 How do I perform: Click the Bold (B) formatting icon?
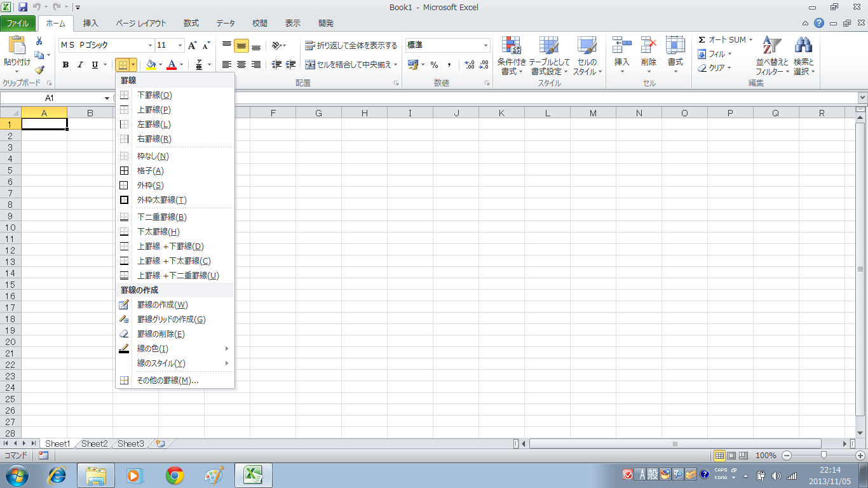(x=66, y=65)
